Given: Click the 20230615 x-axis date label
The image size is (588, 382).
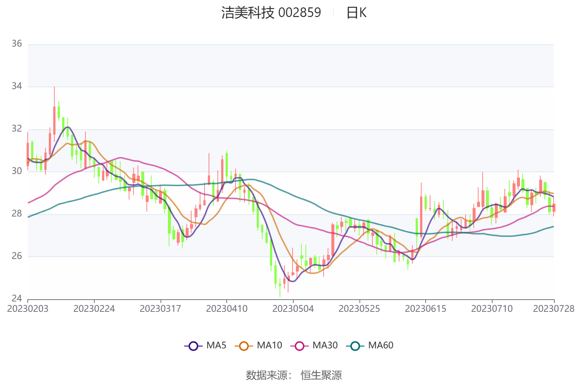Looking at the screenshot, I should point(425,309).
